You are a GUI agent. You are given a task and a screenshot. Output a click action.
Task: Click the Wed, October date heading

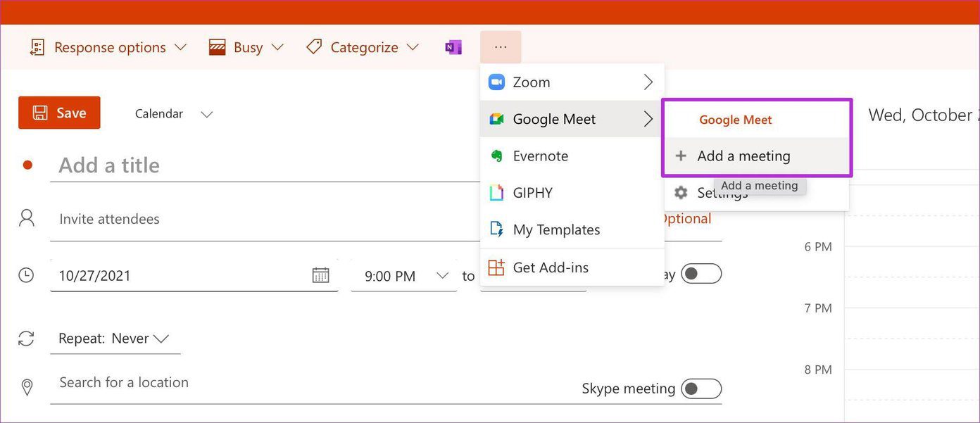point(924,115)
